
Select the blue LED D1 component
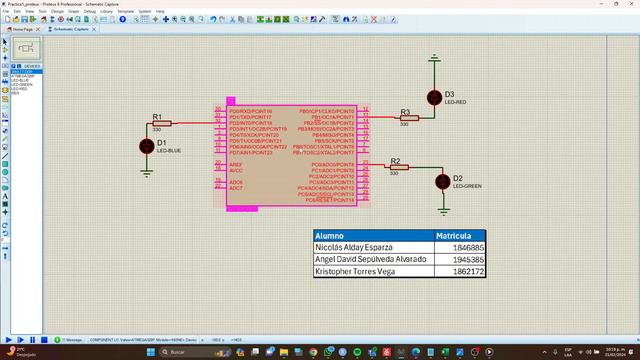pyautogui.click(x=147, y=146)
